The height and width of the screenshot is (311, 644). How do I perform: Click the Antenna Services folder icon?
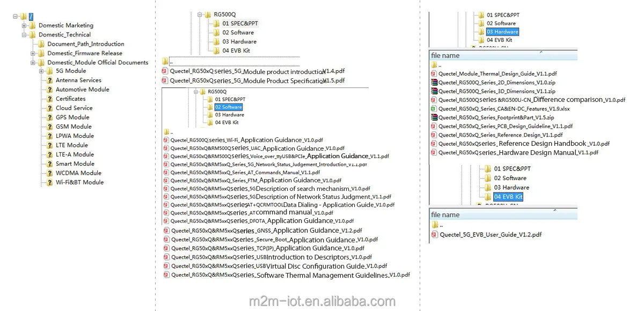[50, 80]
